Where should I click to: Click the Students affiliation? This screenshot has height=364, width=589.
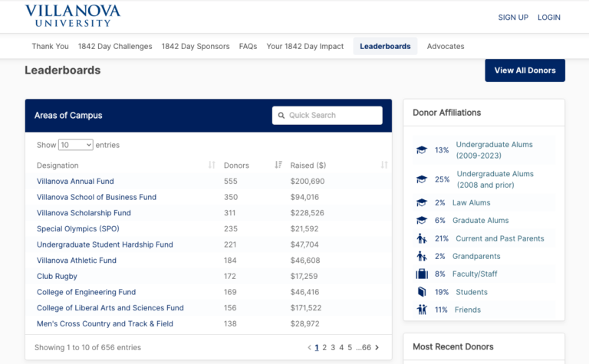pyautogui.click(x=472, y=292)
